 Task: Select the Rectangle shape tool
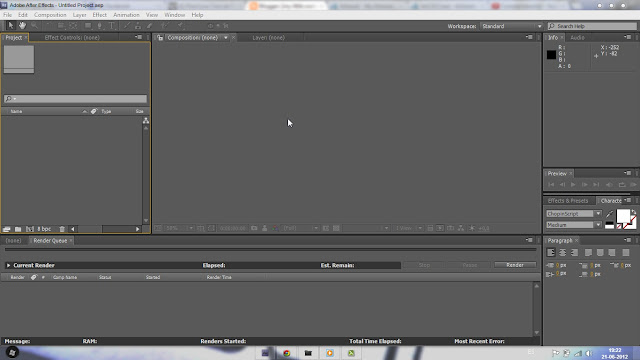88,26
